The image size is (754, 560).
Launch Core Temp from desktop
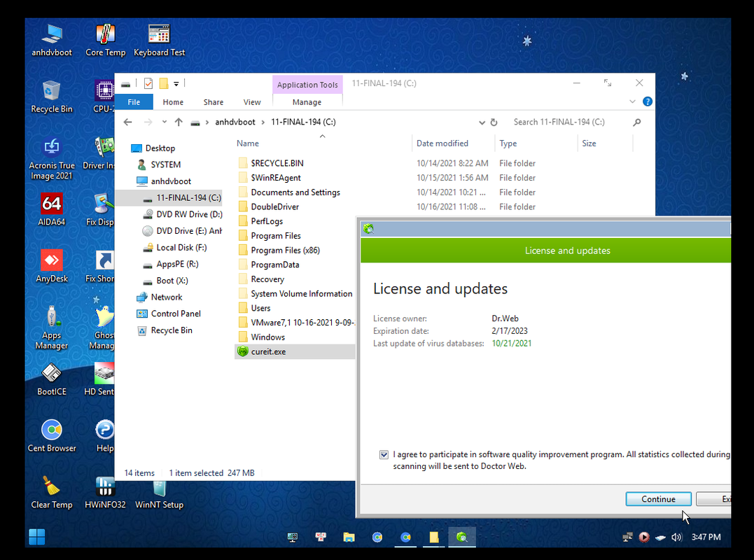[105, 41]
